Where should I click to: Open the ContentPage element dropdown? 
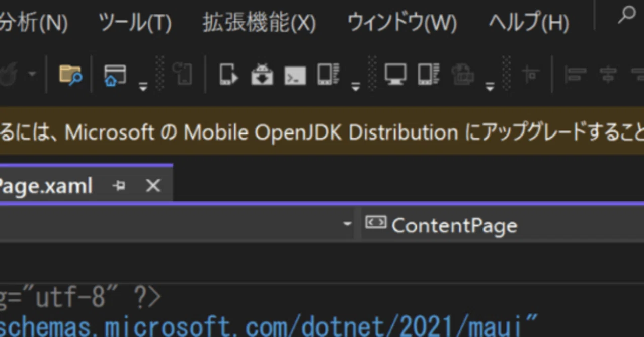[503, 225]
